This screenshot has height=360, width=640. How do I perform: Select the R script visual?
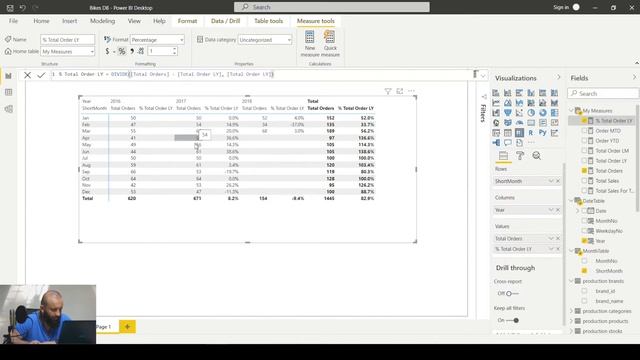[531, 133]
